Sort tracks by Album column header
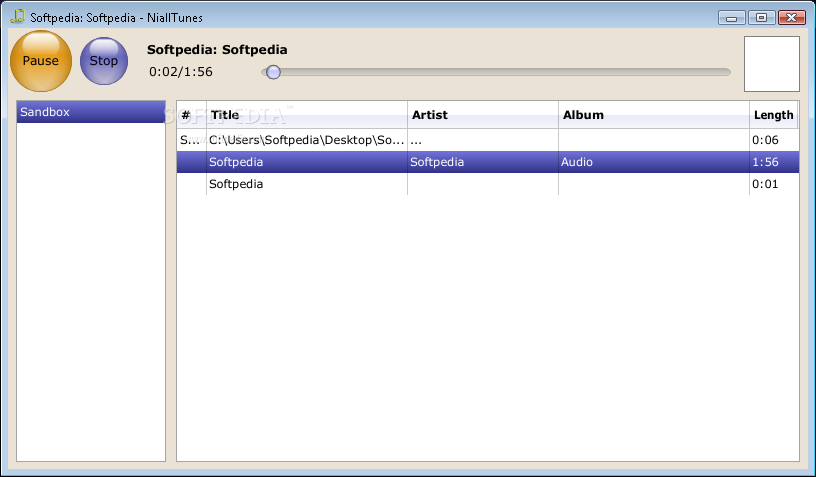 654,115
